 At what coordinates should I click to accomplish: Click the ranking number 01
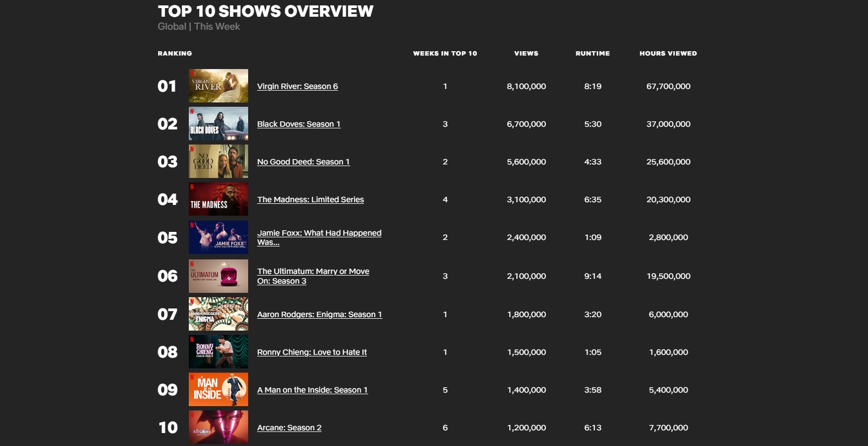[167, 86]
